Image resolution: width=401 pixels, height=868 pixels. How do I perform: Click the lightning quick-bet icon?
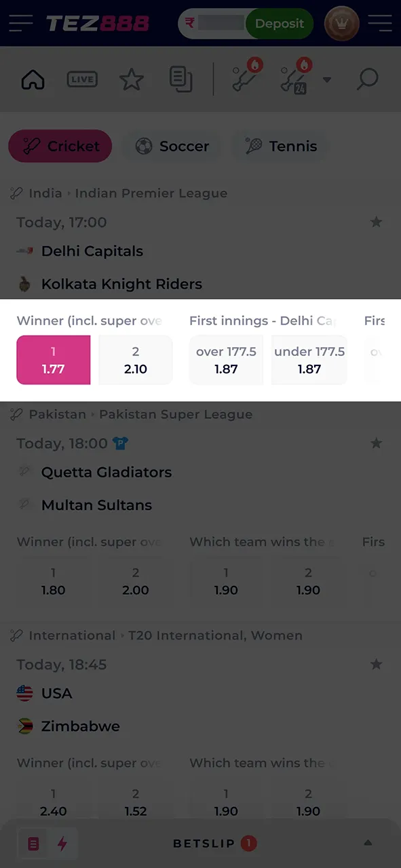coord(62,843)
